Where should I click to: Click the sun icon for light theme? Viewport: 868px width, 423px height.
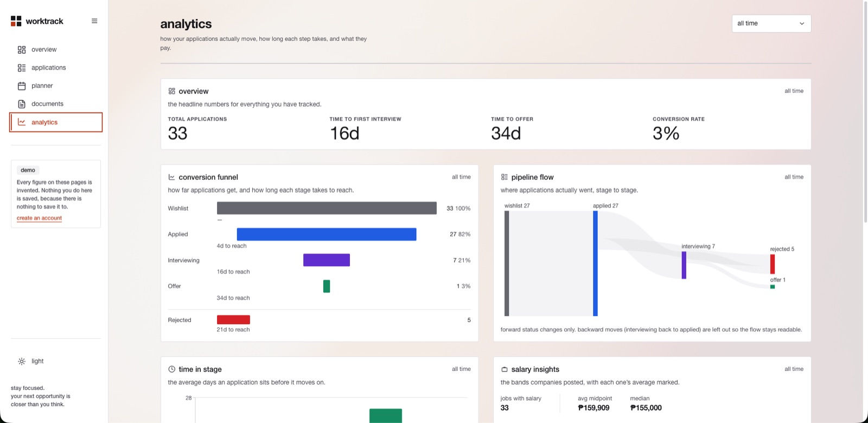(x=22, y=361)
